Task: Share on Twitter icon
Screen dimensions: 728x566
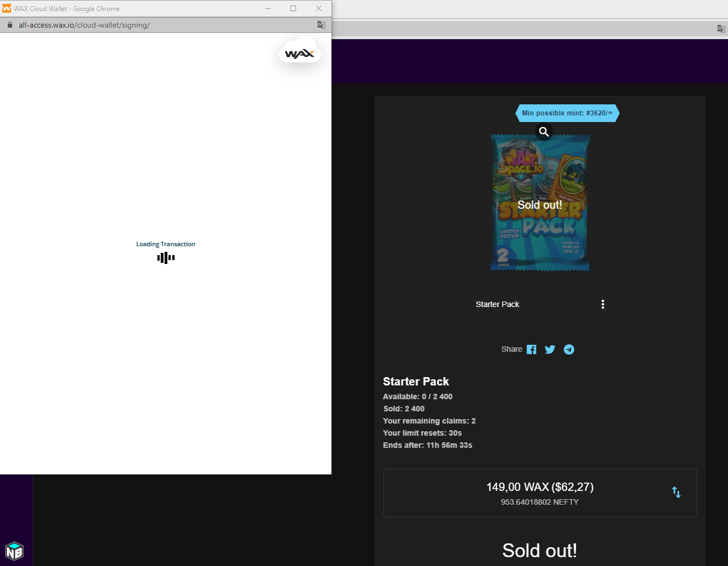Action: [x=550, y=350]
